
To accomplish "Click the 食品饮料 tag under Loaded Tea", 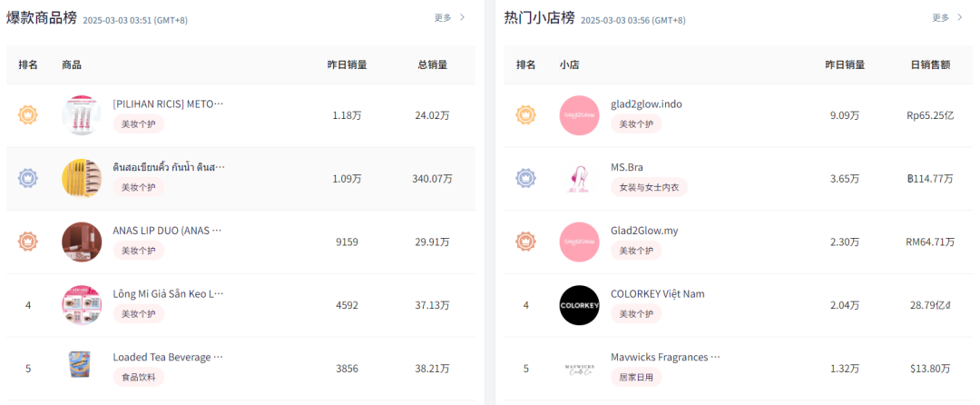I will tap(138, 377).
